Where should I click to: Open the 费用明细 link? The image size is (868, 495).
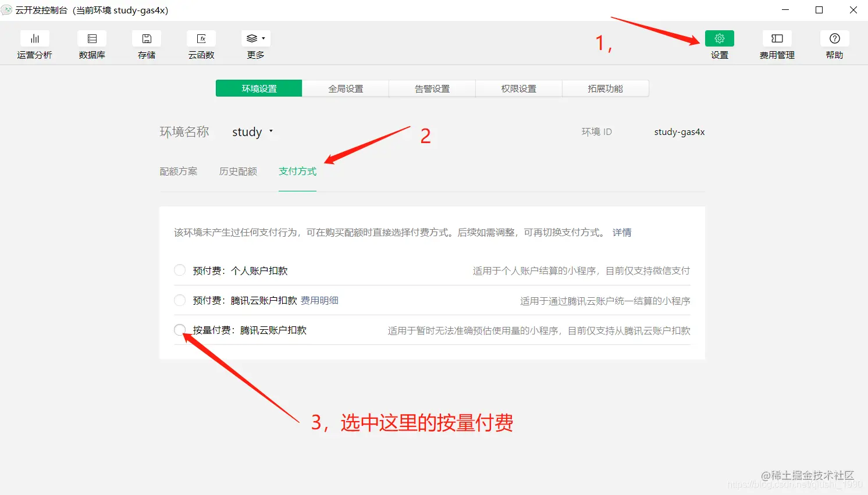coord(319,300)
